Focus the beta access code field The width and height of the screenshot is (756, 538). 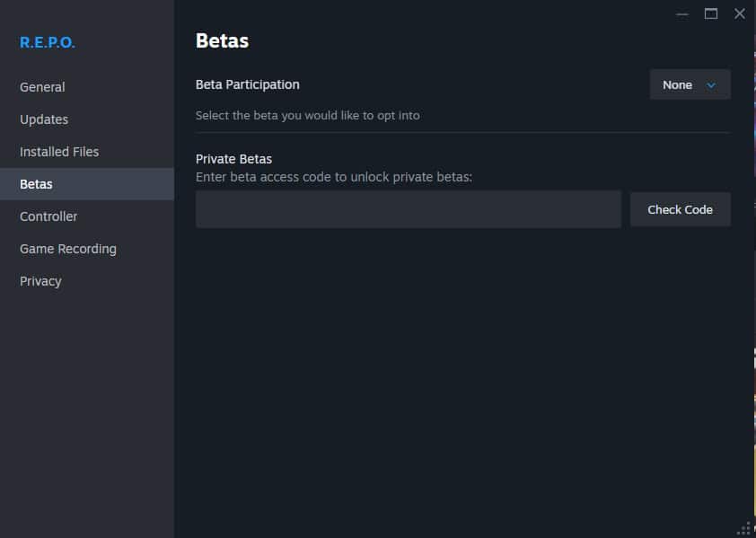click(409, 209)
